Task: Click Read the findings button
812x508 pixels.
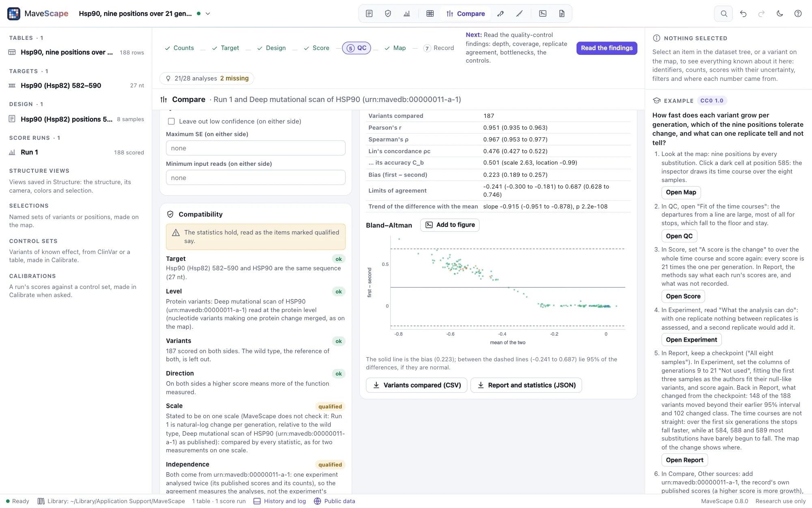Action: [x=607, y=48]
